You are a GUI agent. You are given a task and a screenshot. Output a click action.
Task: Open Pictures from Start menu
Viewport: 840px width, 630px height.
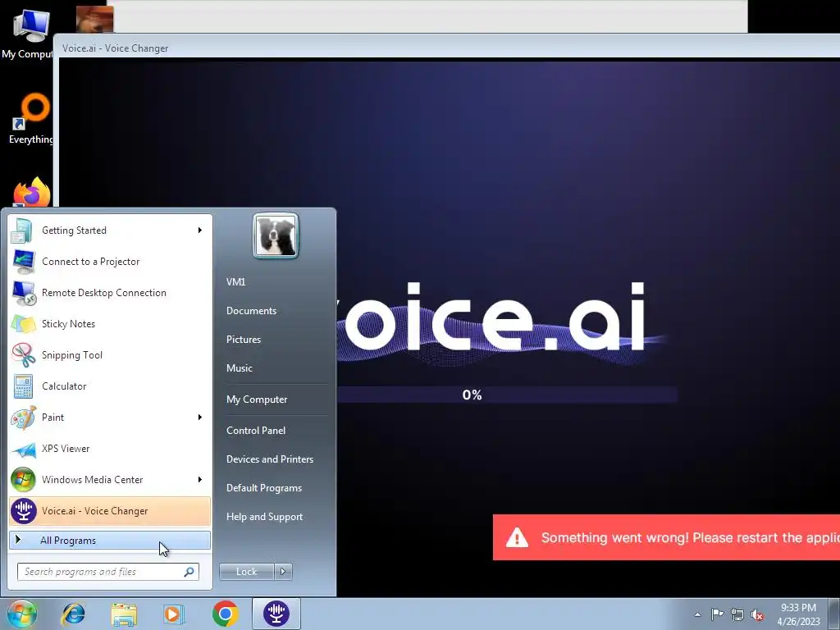(243, 340)
